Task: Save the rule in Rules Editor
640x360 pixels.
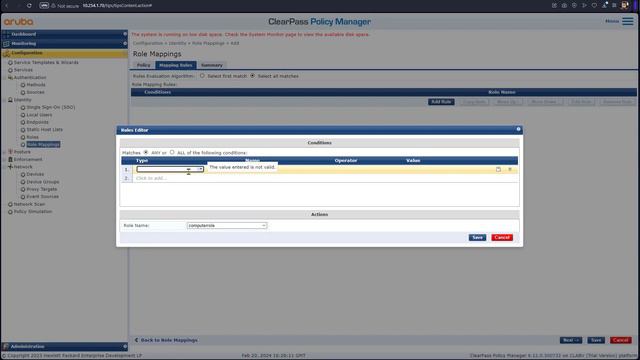Action: 477,237
